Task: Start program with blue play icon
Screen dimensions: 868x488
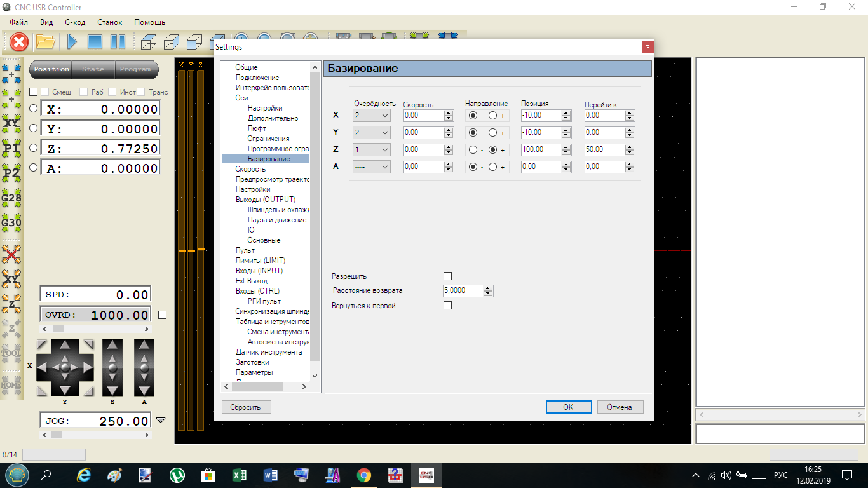Action: click(x=72, y=42)
